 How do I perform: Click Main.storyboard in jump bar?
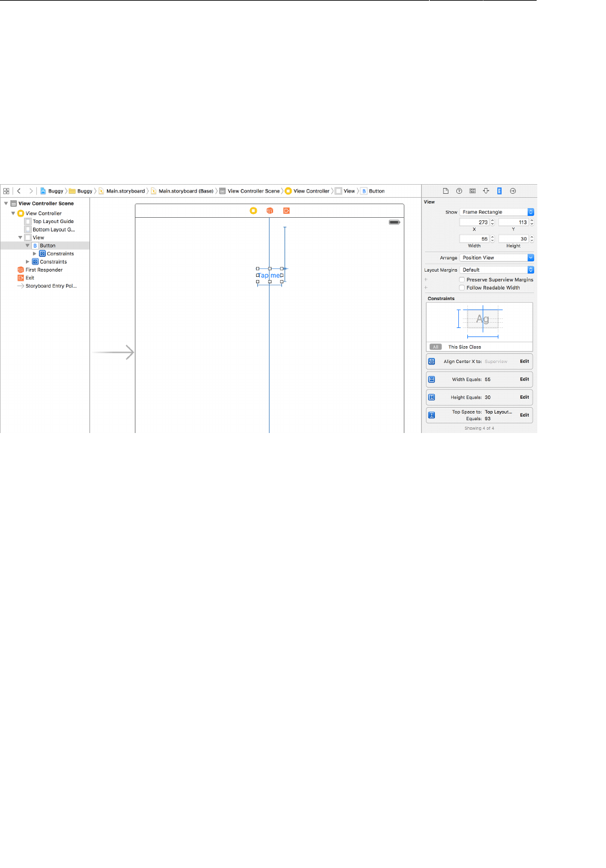tap(122, 191)
